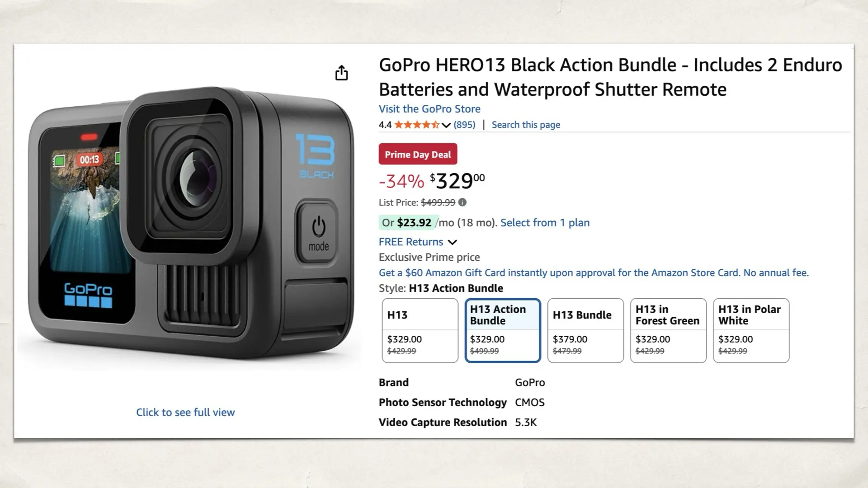Click the Amazon Gift Card offer link
This screenshot has height=488, width=868.
tap(594, 272)
